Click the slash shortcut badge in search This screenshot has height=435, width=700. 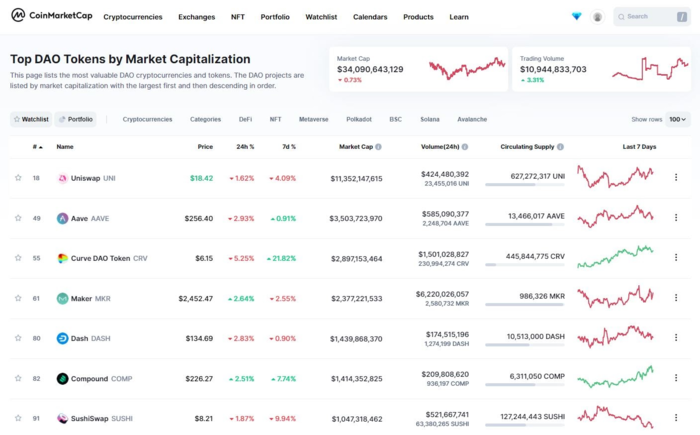coord(682,17)
